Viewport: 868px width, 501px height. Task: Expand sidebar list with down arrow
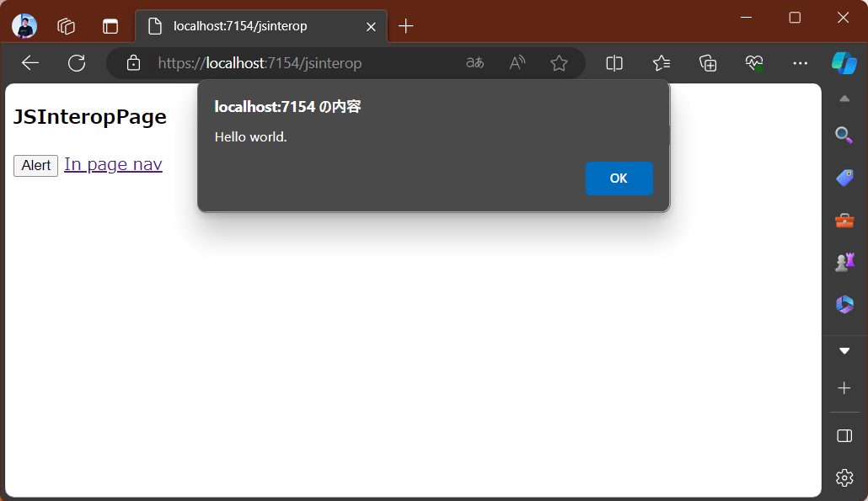pos(844,350)
